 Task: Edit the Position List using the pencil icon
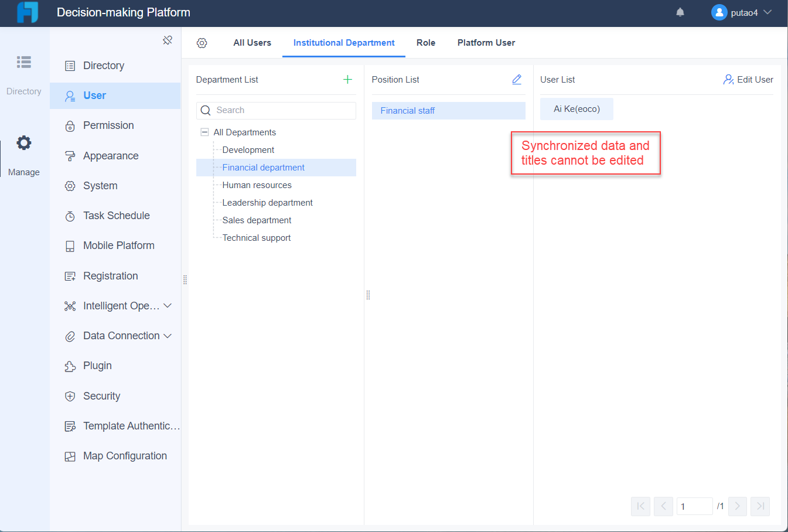pyautogui.click(x=517, y=79)
